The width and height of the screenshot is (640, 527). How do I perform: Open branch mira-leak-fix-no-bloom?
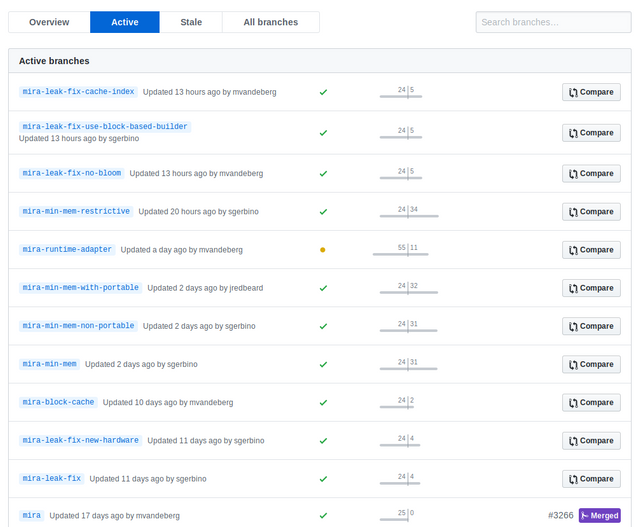pyautogui.click(x=72, y=173)
